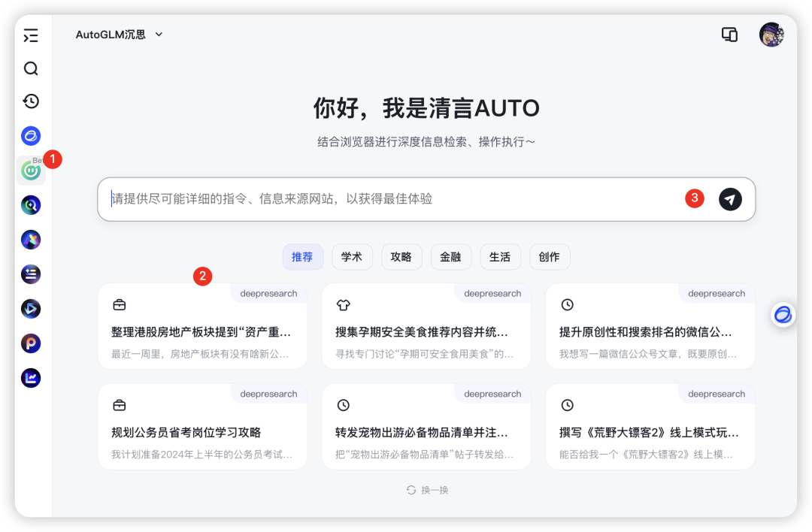The height and width of the screenshot is (532, 812).
Task: Switch to the 学术 category tab
Action: coord(352,256)
